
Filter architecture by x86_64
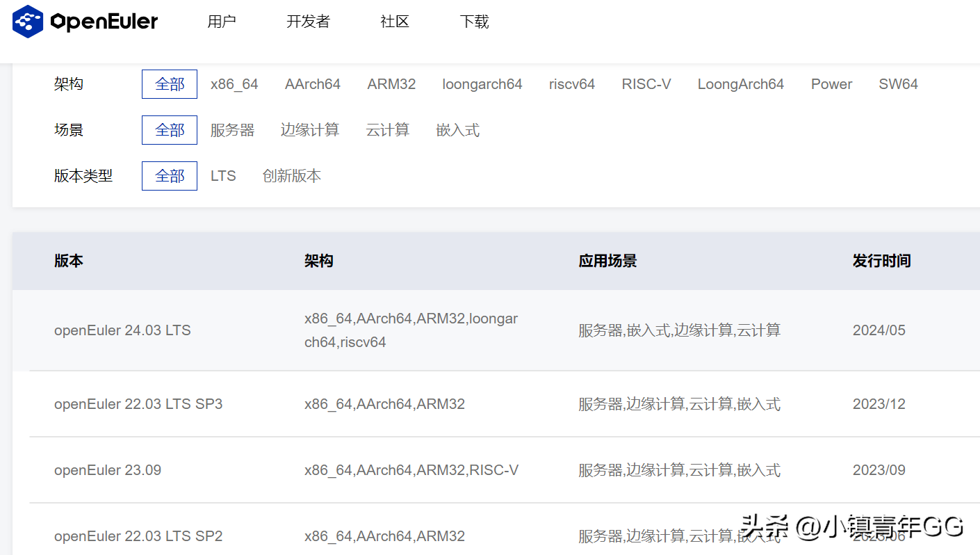pyautogui.click(x=234, y=84)
